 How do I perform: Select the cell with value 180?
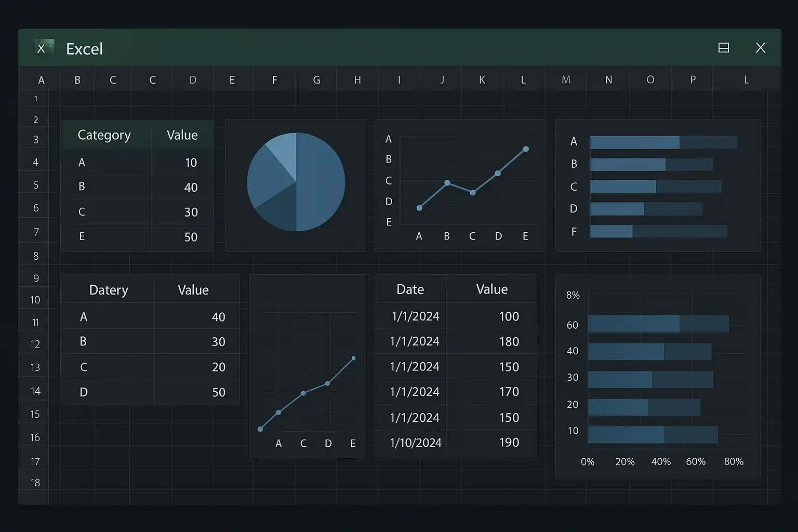[x=509, y=342]
